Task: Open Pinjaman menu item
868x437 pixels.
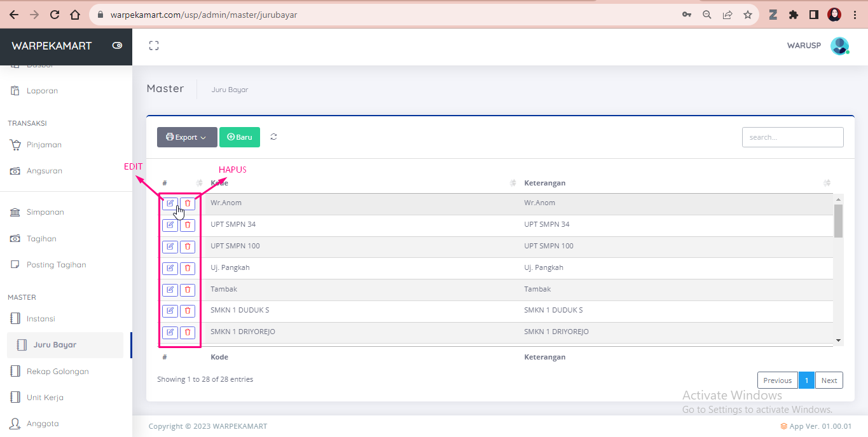Action: 44,145
